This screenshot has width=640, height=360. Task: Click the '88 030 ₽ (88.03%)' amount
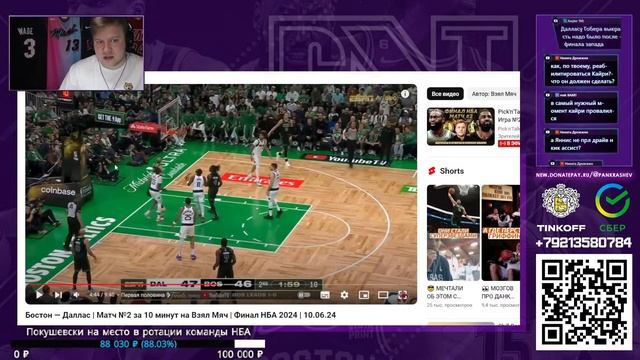pos(138,344)
